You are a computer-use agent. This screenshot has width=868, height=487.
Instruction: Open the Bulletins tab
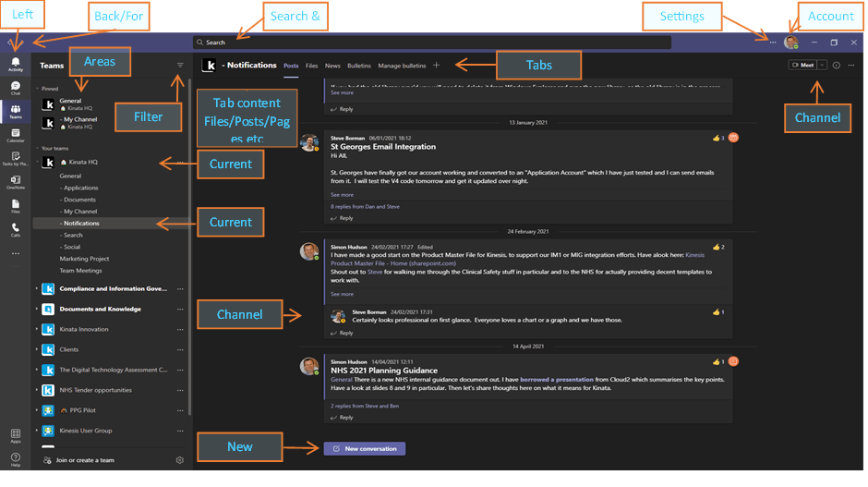pyautogui.click(x=359, y=66)
